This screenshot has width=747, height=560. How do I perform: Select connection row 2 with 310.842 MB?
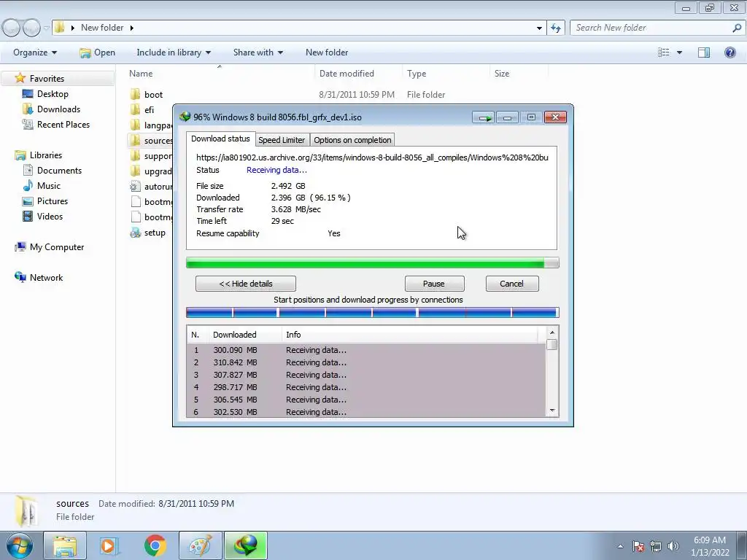(366, 362)
